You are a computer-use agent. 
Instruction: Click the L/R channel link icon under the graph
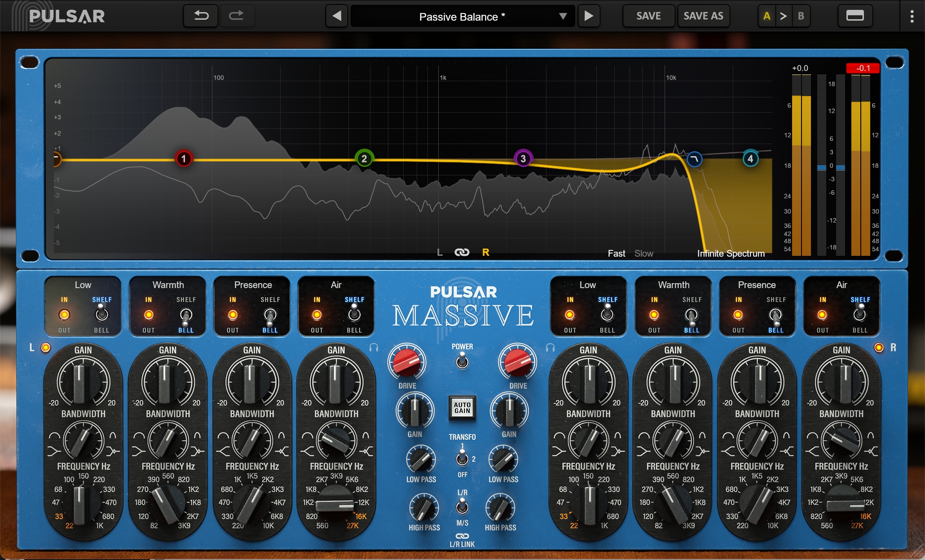coord(462,253)
